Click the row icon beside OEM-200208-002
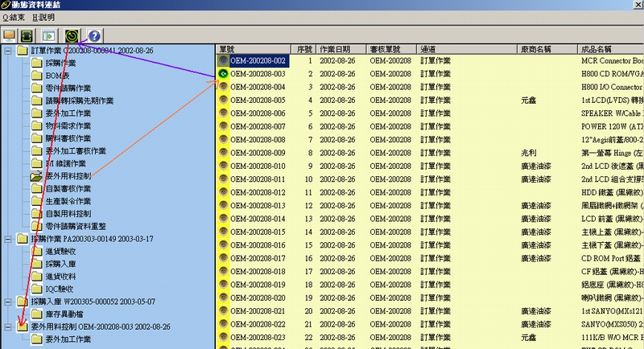This screenshot has height=349, width=644. pos(223,60)
